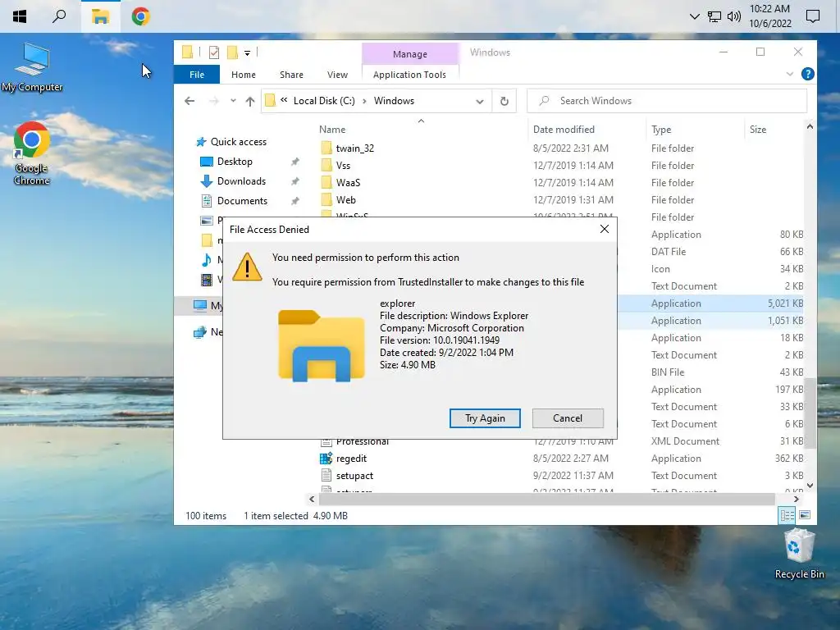Click the pin icon beside Downloads
Viewport: 840px width, 630px height.
(x=294, y=181)
